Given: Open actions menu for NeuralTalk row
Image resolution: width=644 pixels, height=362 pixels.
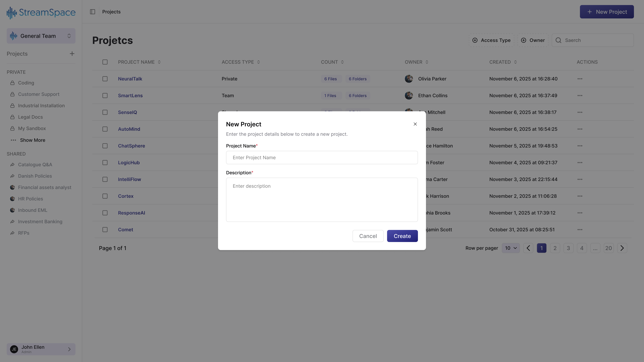Looking at the screenshot, I should point(580,79).
